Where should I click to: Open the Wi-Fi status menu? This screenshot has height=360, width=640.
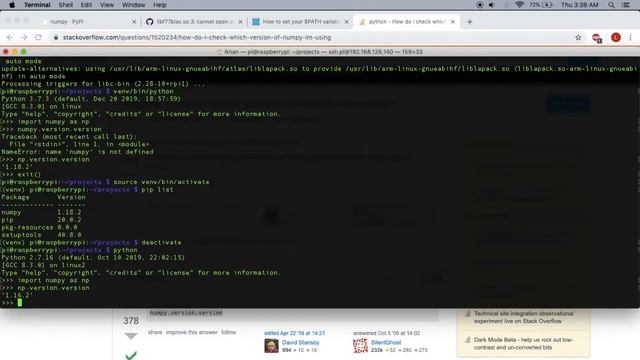[519, 5]
